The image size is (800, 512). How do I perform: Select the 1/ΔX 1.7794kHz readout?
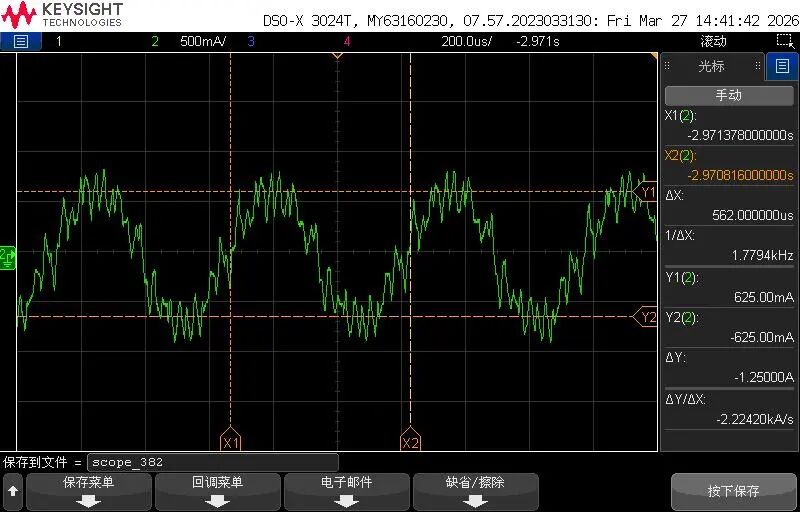[x=729, y=245]
